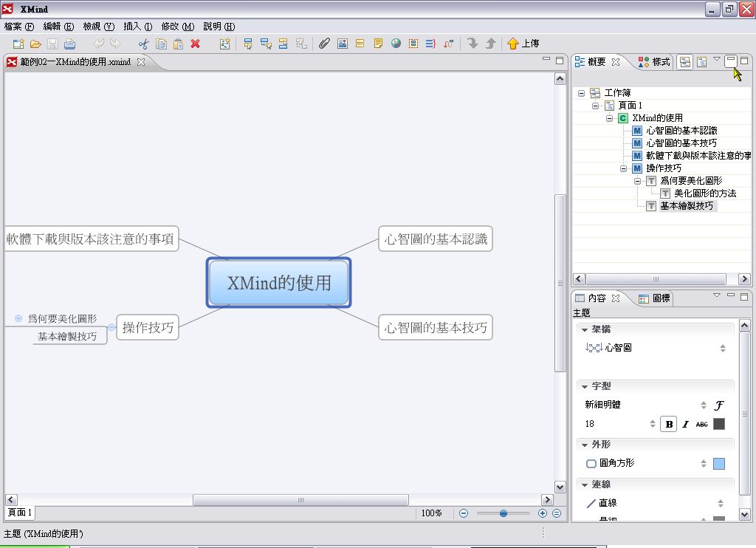Collapse 操作技巧 node in outline tree
The image size is (756, 548).
623,168
